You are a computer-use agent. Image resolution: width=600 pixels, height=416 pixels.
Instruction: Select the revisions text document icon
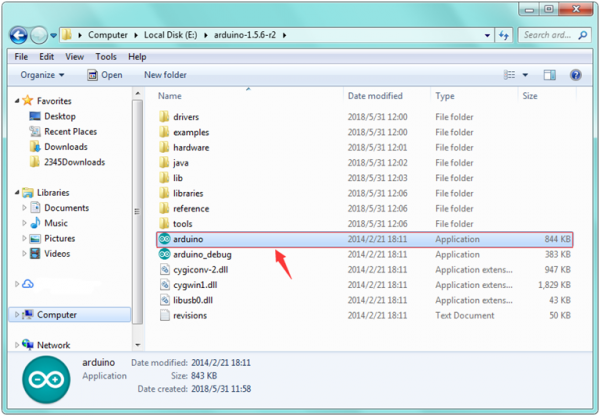coord(165,315)
